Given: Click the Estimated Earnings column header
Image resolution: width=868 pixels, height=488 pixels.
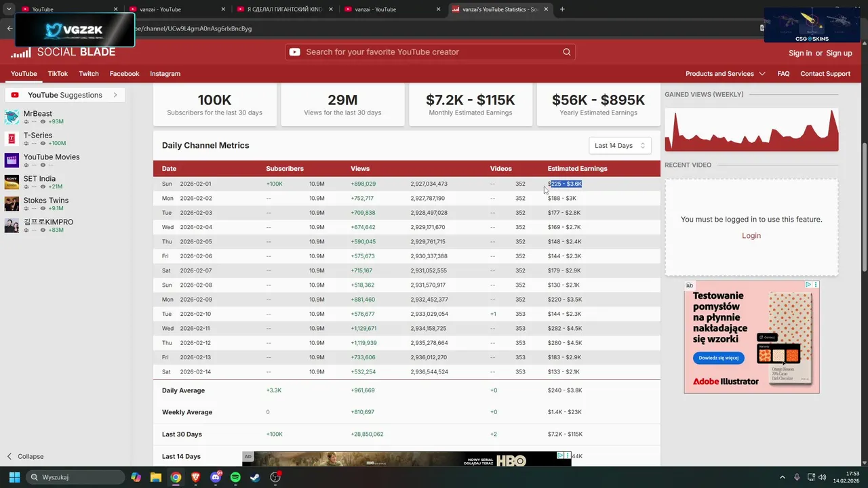Looking at the screenshot, I should pyautogui.click(x=578, y=169).
